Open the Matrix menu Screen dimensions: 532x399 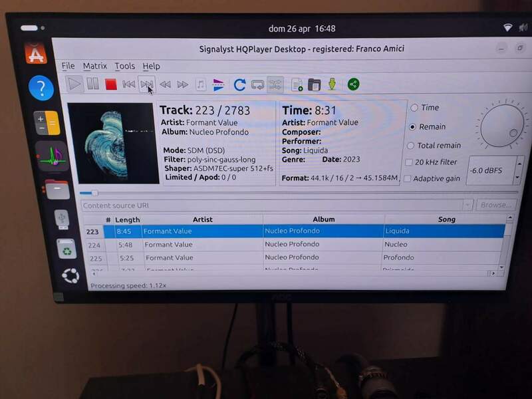94,66
